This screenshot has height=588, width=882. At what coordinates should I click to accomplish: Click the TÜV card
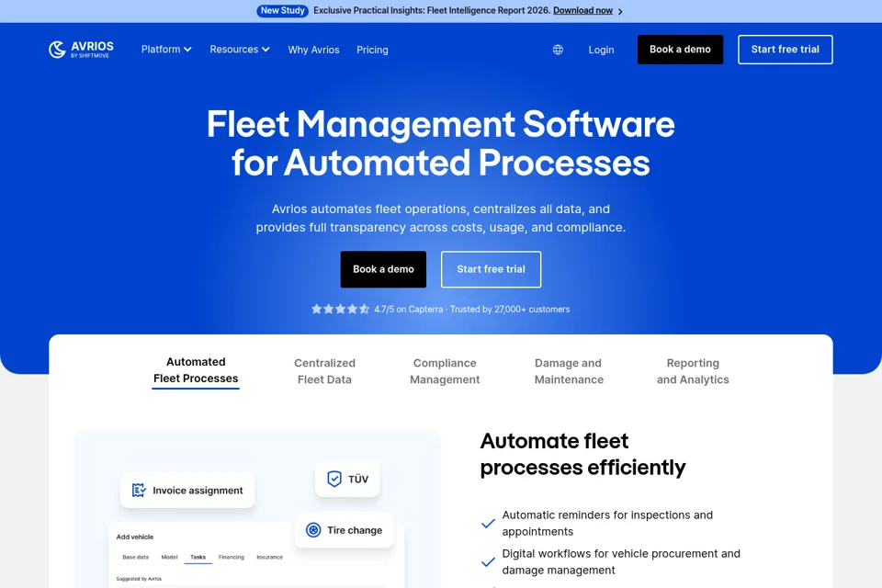347,479
